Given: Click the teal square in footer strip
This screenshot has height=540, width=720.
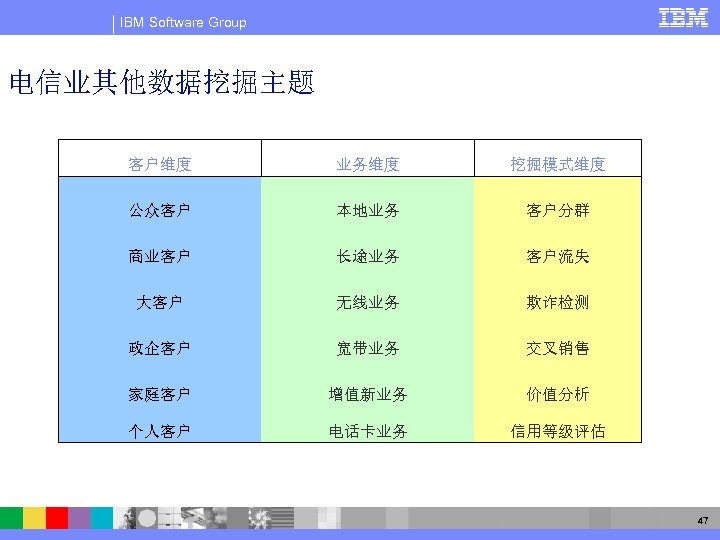Looking at the screenshot, I should tap(101, 518).
